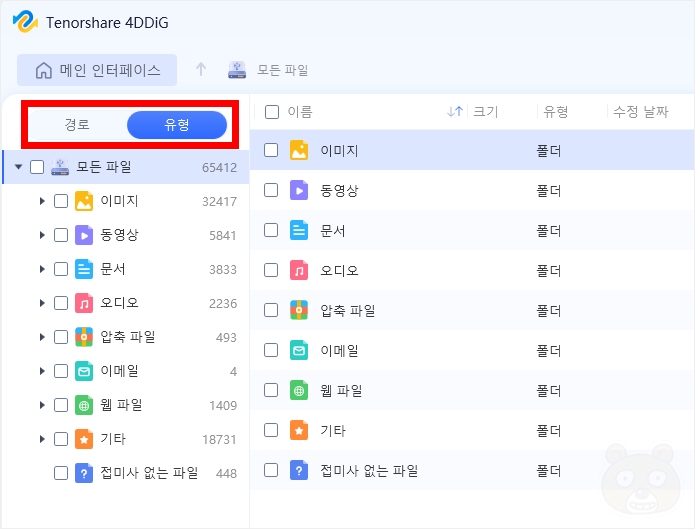Viewport: 695px width, 529px height.
Task: Select 웹 파일 label in left tree
Action: (121, 405)
